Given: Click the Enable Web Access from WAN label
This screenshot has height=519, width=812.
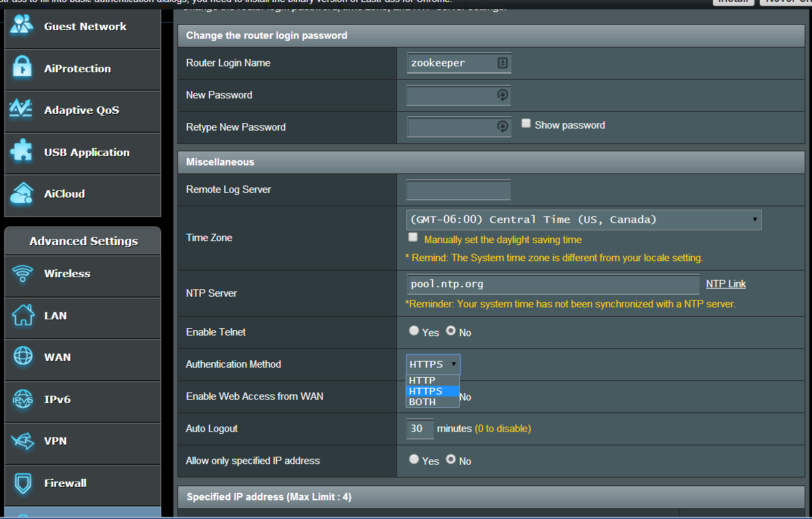Looking at the screenshot, I should pyautogui.click(x=254, y=396).
